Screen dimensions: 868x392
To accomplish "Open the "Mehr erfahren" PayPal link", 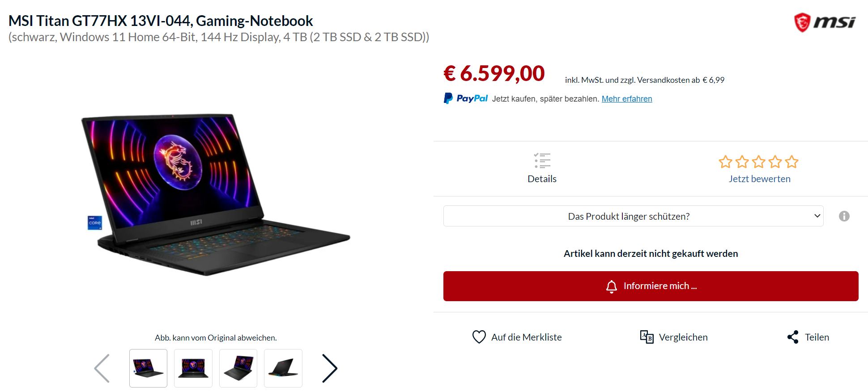I will coord(626,99).
